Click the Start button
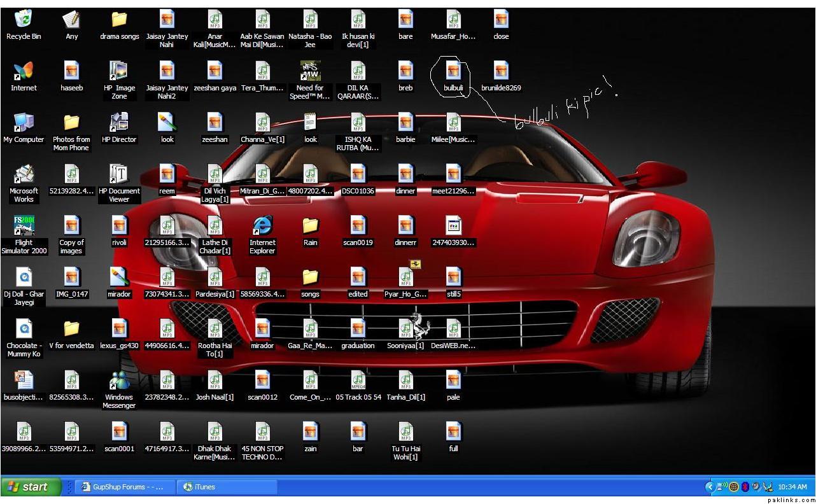This screenshot has height=504, width=816. point(28,487)
